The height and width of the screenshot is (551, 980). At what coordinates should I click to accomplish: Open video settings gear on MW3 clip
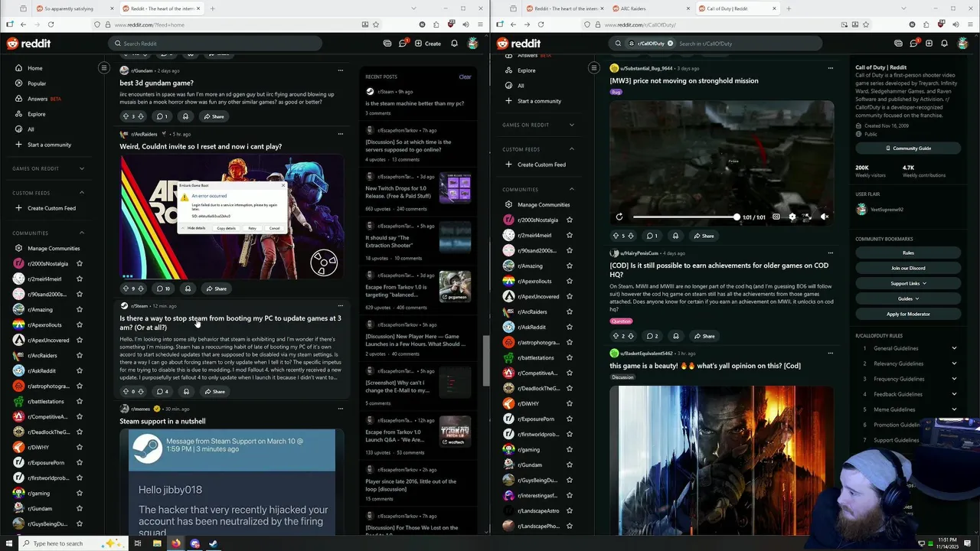(792, 217)
